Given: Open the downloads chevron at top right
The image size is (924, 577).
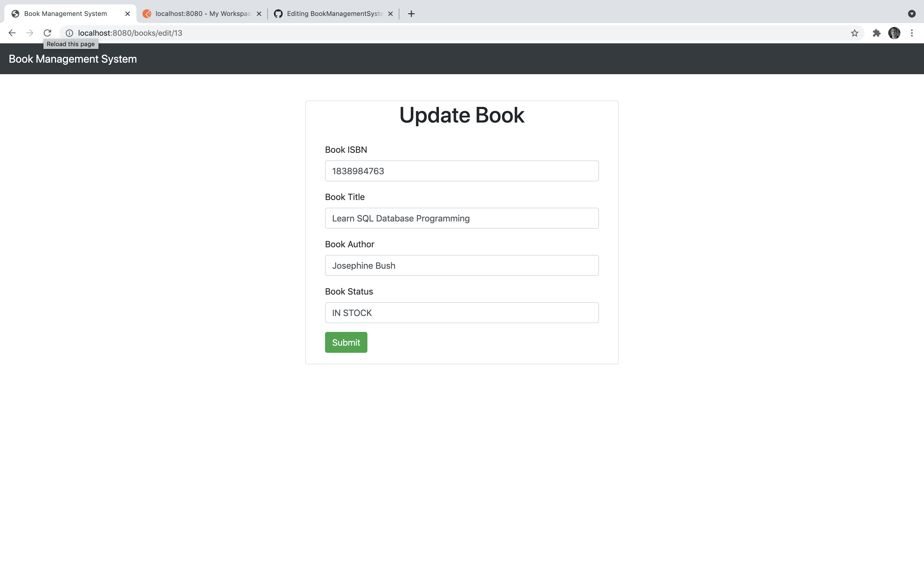Looking at the screenshot, I should (912, 13).
